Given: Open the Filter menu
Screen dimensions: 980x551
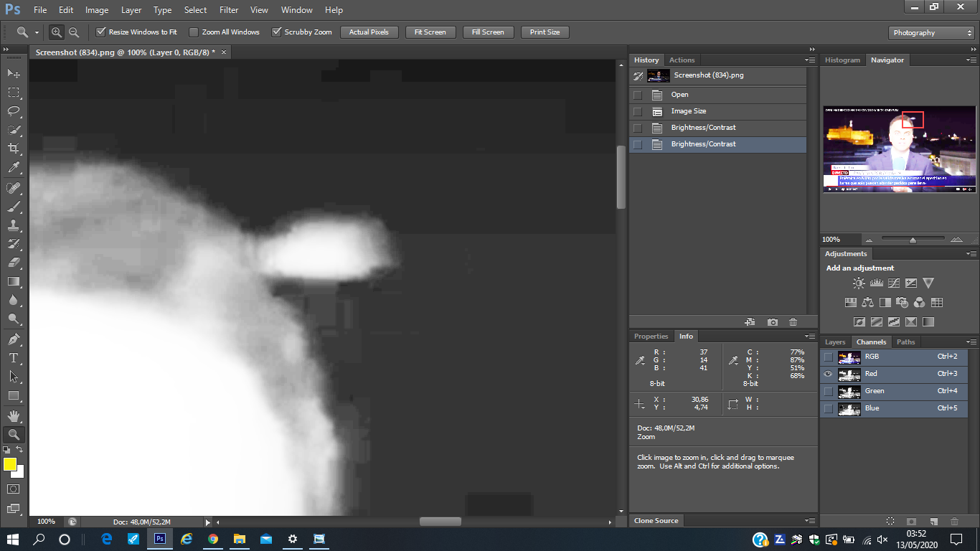Looking at the screenshot, I should point(229,10).
